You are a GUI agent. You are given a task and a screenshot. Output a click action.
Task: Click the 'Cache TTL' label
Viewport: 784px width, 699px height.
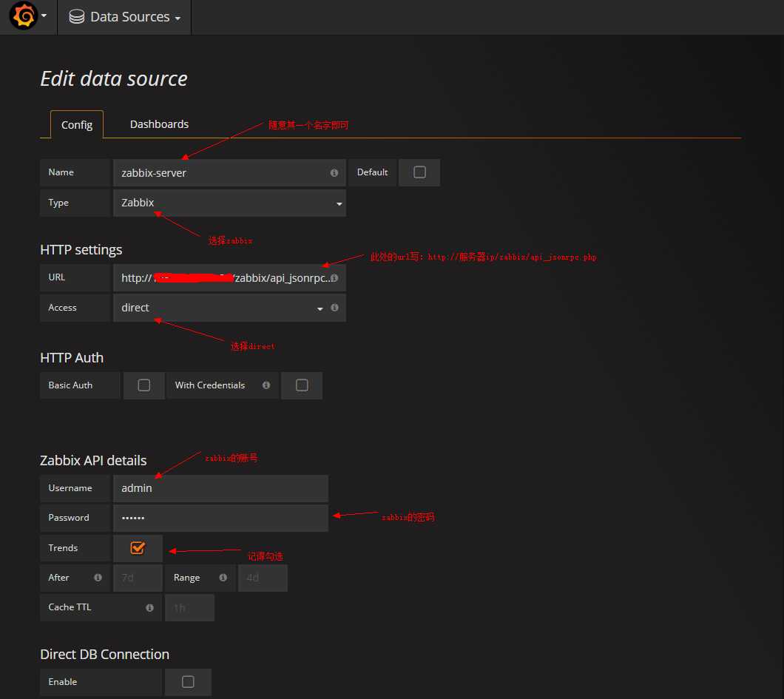coord(70,607)
